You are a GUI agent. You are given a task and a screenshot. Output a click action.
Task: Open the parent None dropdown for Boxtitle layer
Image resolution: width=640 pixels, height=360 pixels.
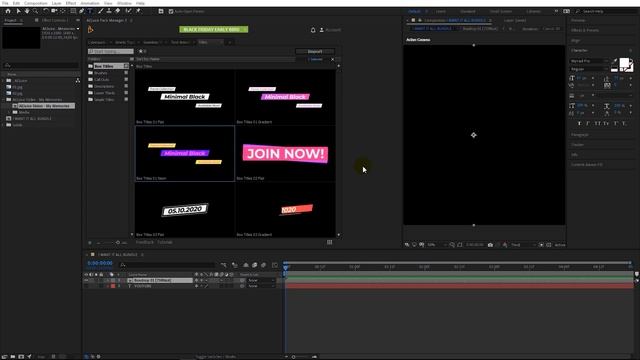click(x=262, y=280)
